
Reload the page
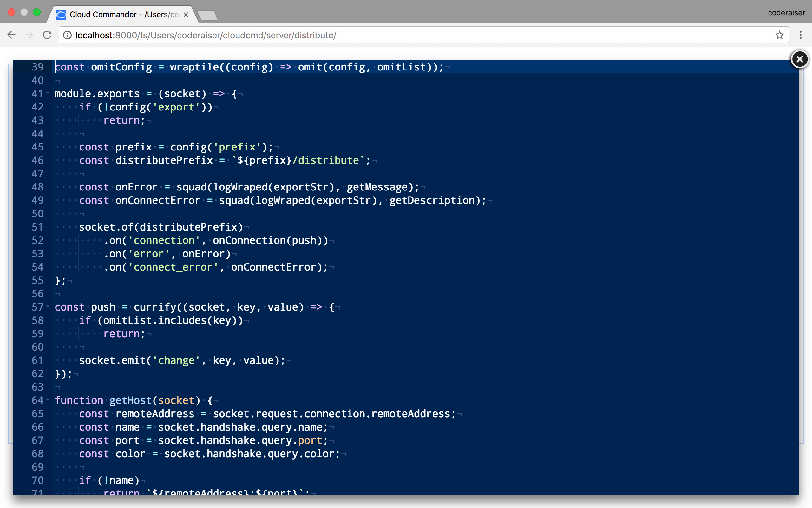click(x=47, y=35)
